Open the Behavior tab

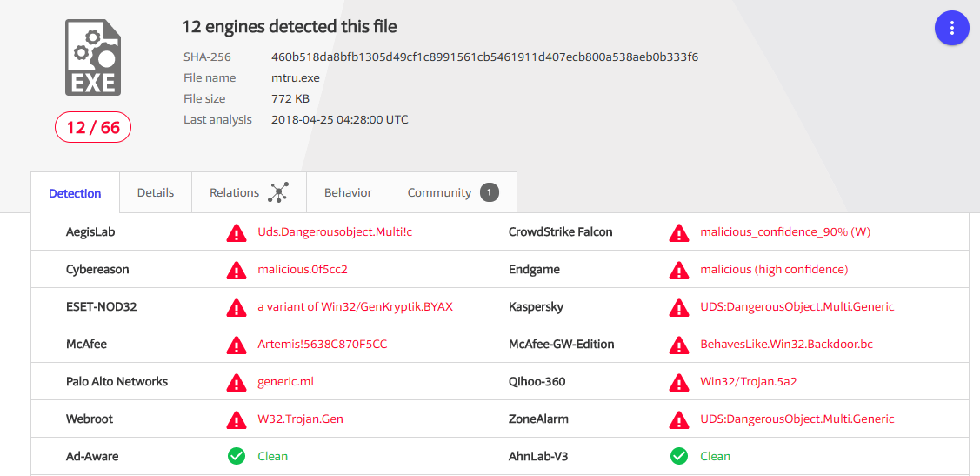pos(348,192)
